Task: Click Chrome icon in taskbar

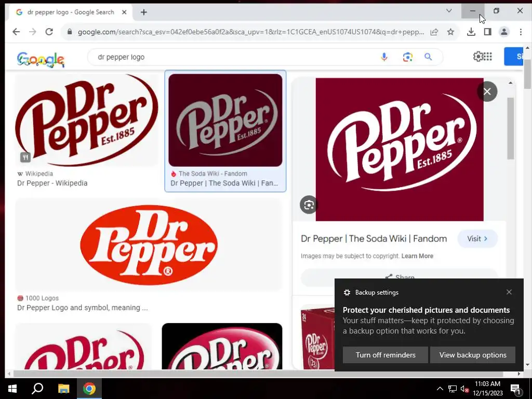Action: click(x=89, y=389)
